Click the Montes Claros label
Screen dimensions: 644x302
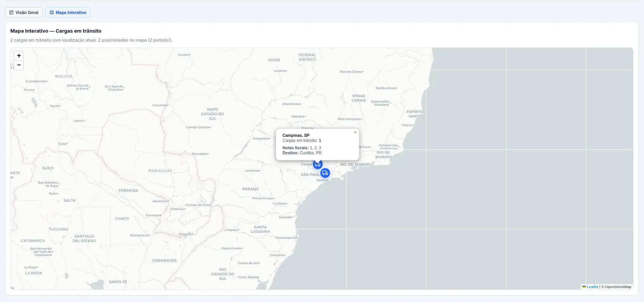[x=352, y=72]
